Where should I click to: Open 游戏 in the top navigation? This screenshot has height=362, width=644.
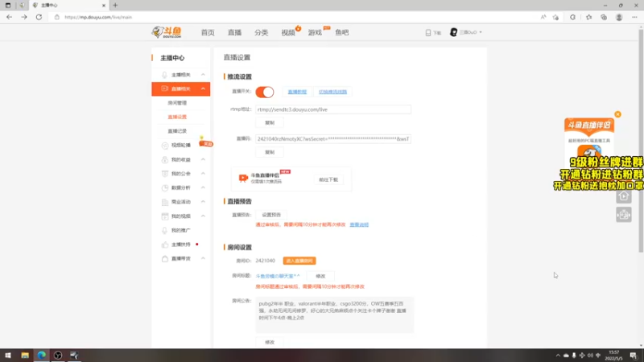315,32
